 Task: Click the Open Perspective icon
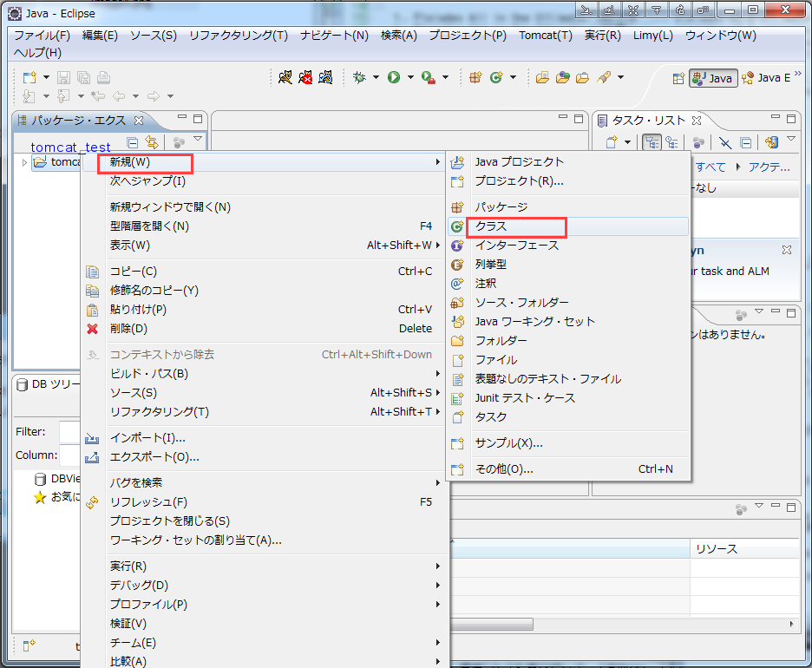(678, 78)
